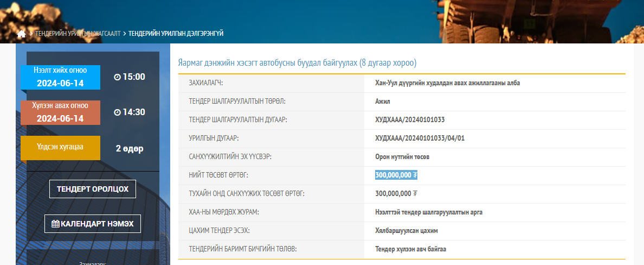Click the ЦАХИМ ТЕНДЕР ЭСЭХ label
Screen dimensions: 644x265
click(x=220, y=231)
